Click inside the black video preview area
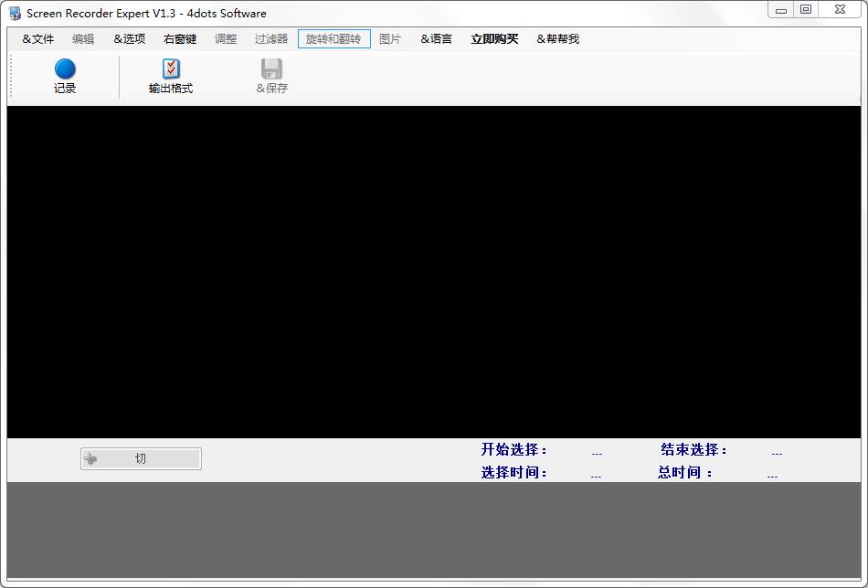 point(433,272)
